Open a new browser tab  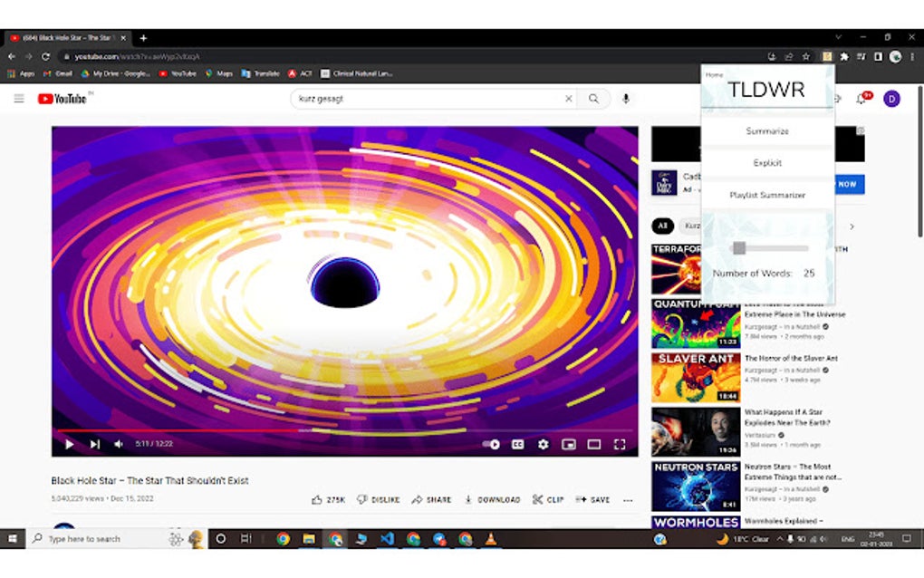tap(143, 38)
